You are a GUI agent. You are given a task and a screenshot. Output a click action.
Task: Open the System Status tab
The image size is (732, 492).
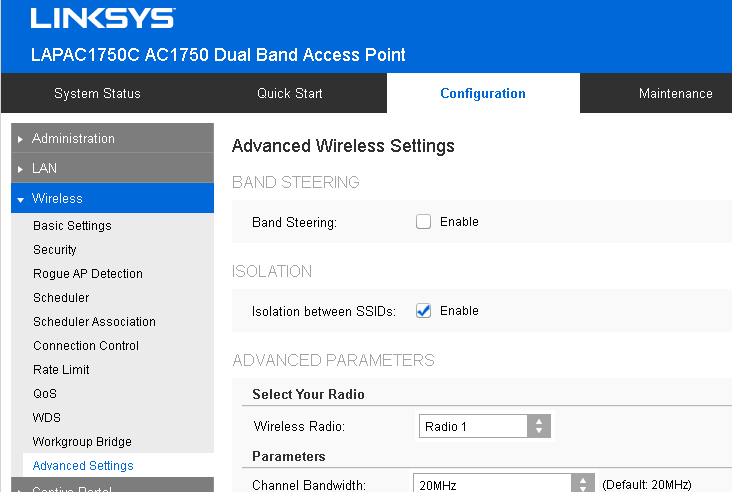point(97,93)
